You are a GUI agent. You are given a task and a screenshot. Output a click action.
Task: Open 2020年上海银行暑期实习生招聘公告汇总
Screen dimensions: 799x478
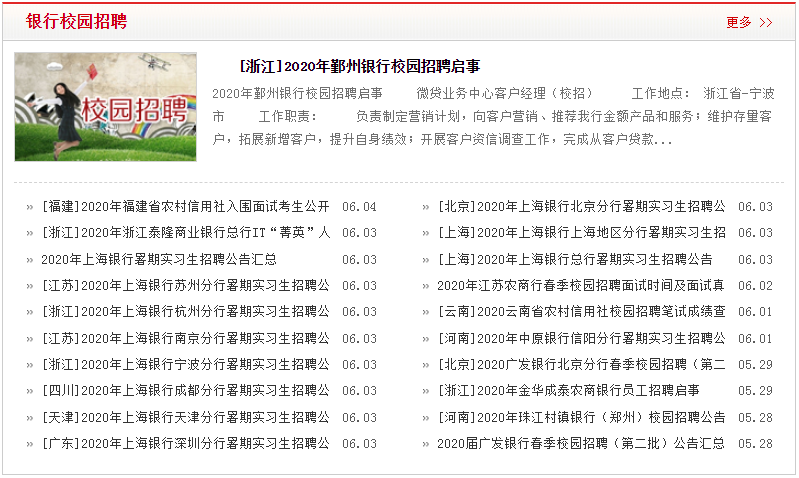point(159,259)
